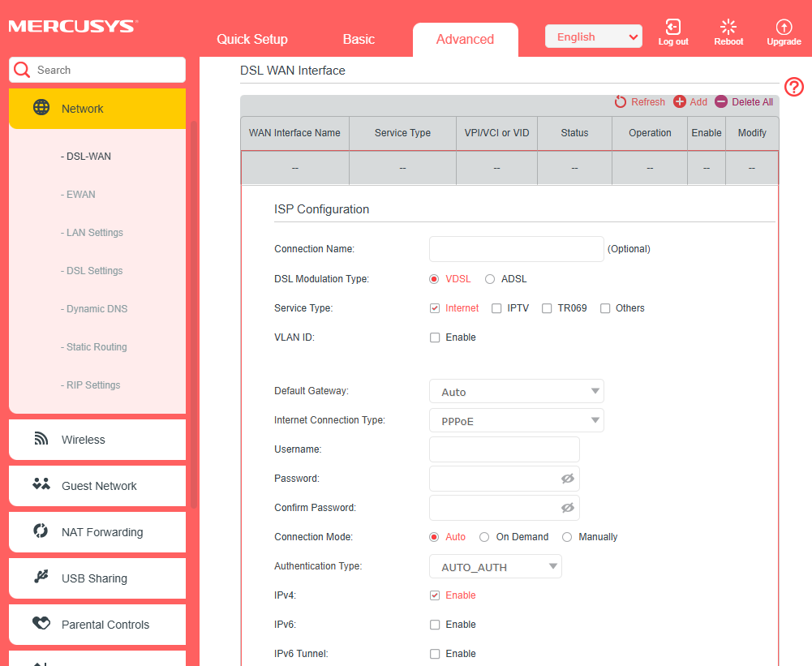
Task: Open the English language dropdown
Action: [x=594, y=37]
